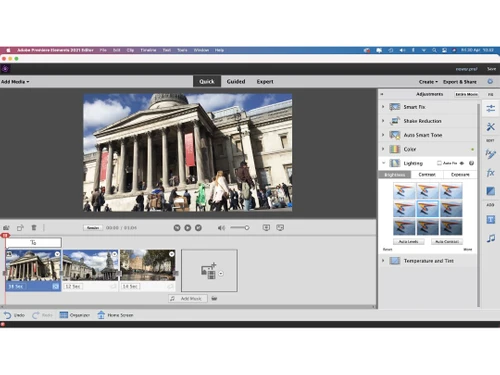The height and width of the screenshot is (375, 500).
Task: Select the Contrast tab
Action: click(427, 175)
